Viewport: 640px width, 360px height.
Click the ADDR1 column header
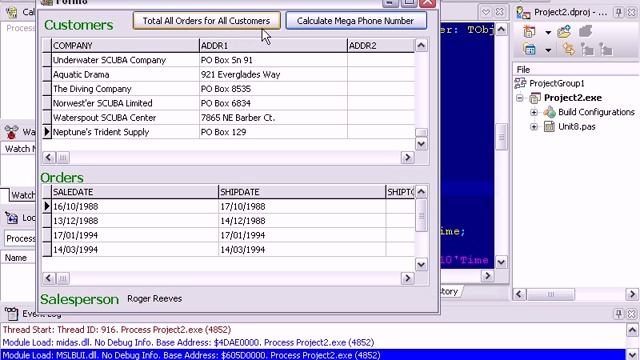coord(273,45)
